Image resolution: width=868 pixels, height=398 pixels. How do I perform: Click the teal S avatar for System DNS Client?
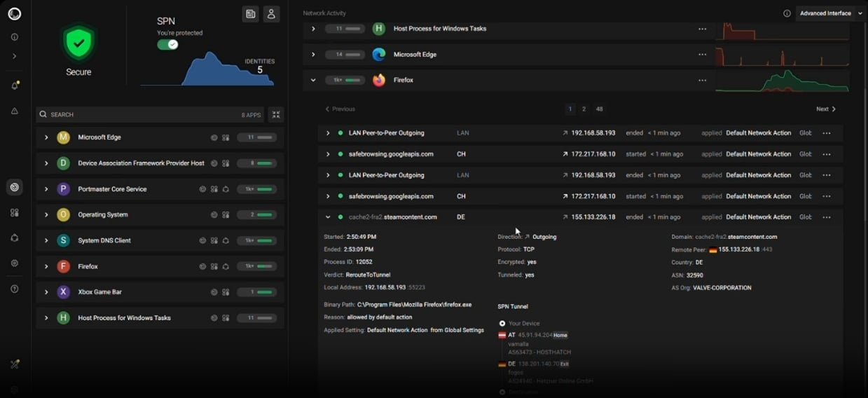[x=63, y=240]
